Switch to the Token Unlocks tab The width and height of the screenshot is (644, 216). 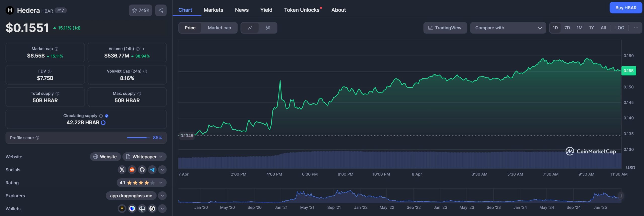pos(302,10)
